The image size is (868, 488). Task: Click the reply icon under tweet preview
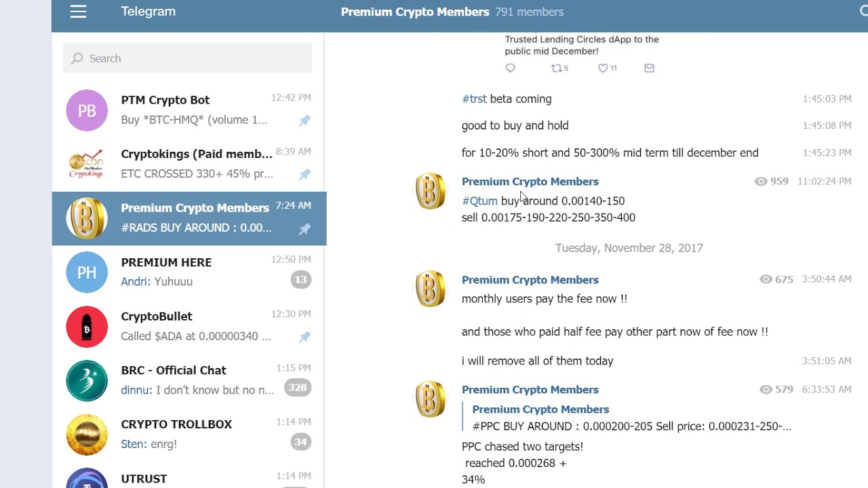click(511, 68)
